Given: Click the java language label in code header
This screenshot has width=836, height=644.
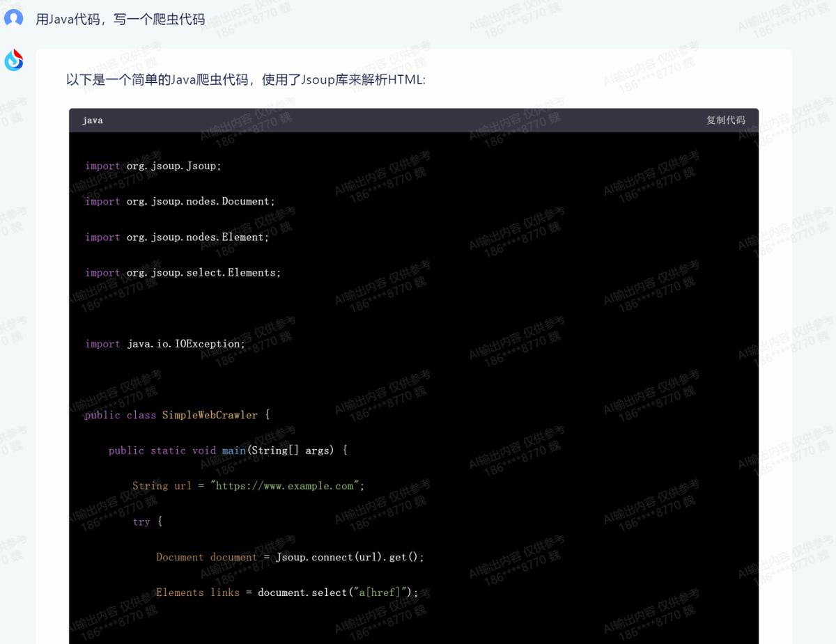Looking at the screenshot, I should coord(93,120).
